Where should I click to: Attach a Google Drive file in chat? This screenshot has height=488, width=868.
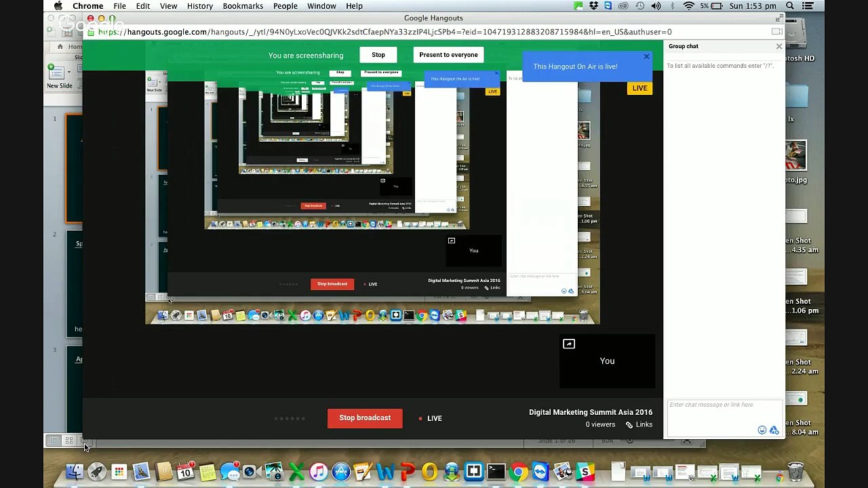coord(774,430)
